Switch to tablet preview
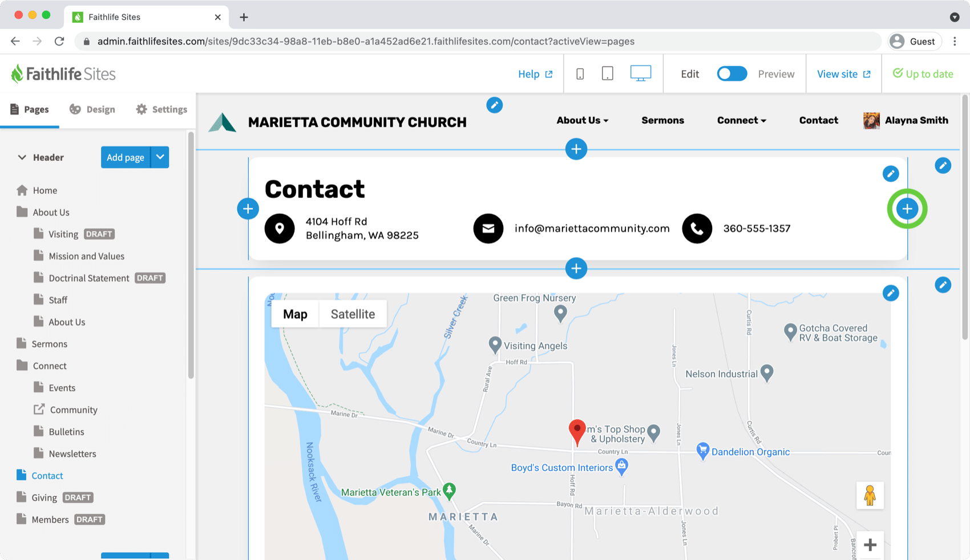Viewport: 970px width, 560px height. coord(607,73)
